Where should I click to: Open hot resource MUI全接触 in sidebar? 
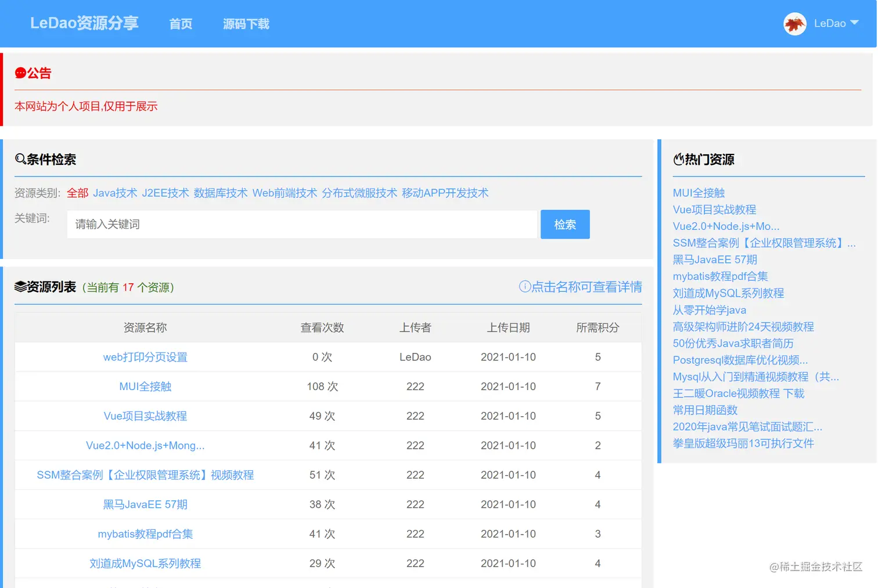tap(699, 193)
